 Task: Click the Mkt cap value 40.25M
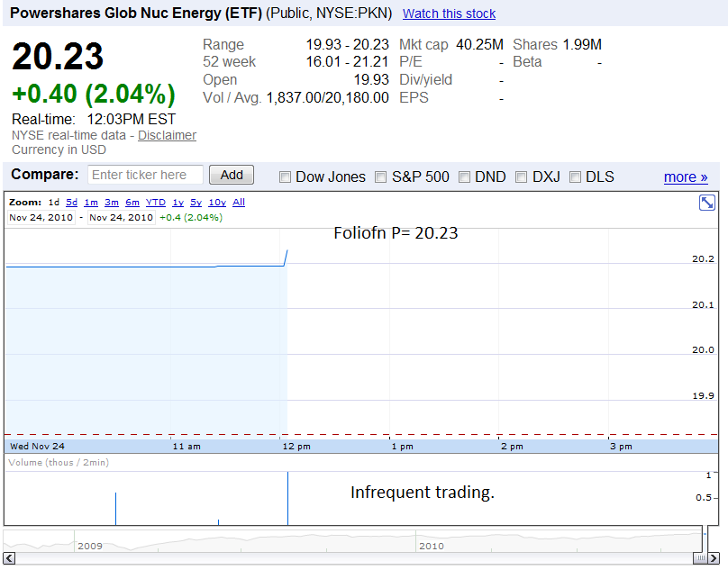point(479,44)
